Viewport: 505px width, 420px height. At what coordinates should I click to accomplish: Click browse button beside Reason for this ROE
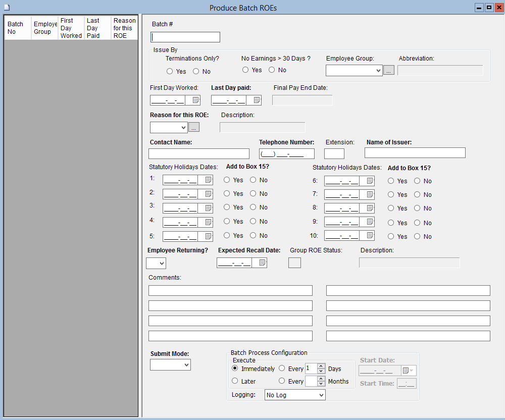point(194,127)
